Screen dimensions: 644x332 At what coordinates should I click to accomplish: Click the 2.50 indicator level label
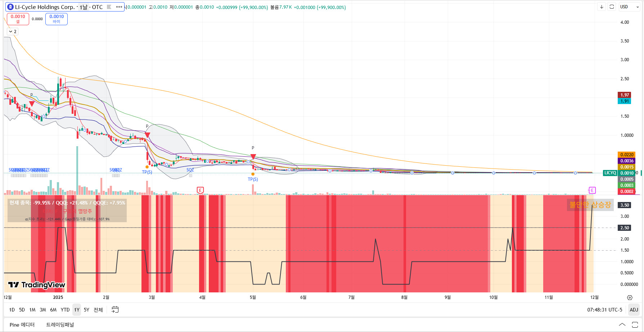coord(625,228)
